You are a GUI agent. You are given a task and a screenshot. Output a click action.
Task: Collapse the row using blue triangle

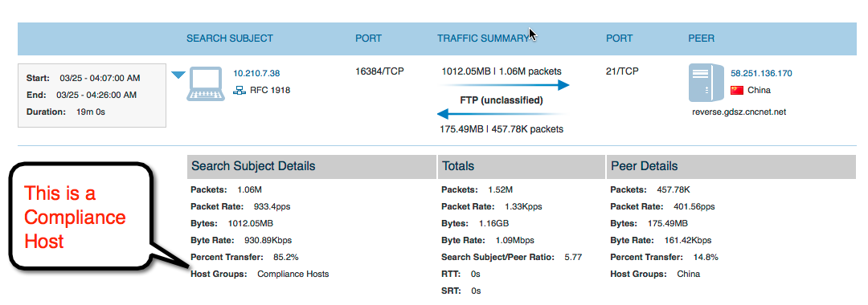178,75
